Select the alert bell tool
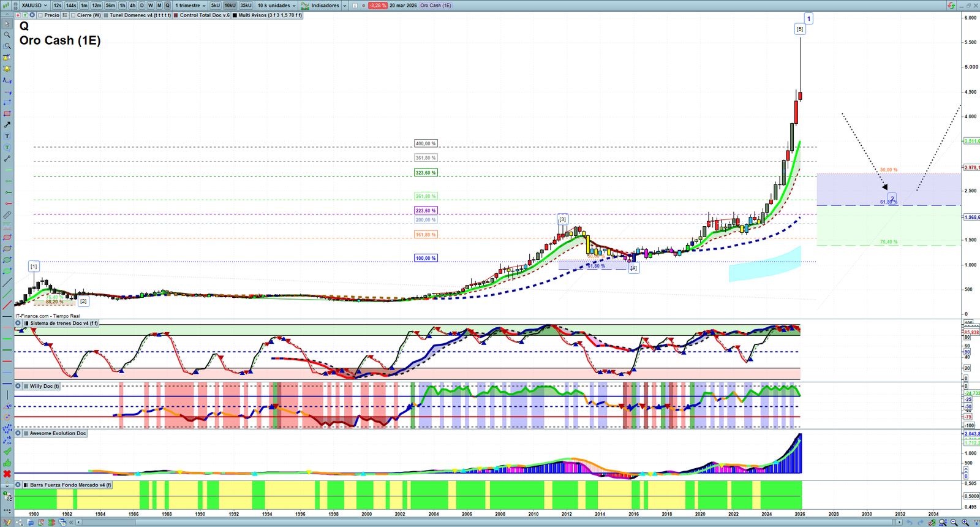The image size is (980, 527). pos(7,69)
